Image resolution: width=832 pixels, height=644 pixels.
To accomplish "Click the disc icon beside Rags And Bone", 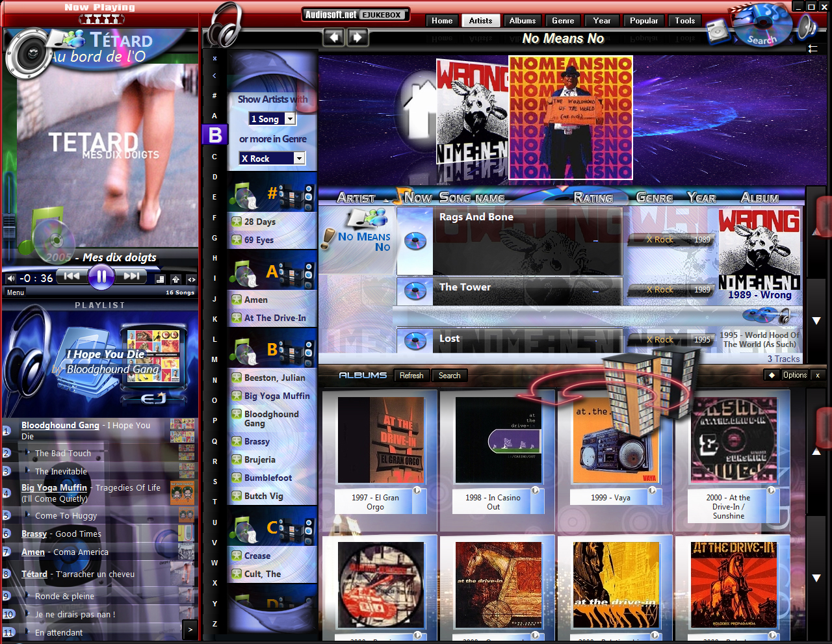I will [415, 242].
